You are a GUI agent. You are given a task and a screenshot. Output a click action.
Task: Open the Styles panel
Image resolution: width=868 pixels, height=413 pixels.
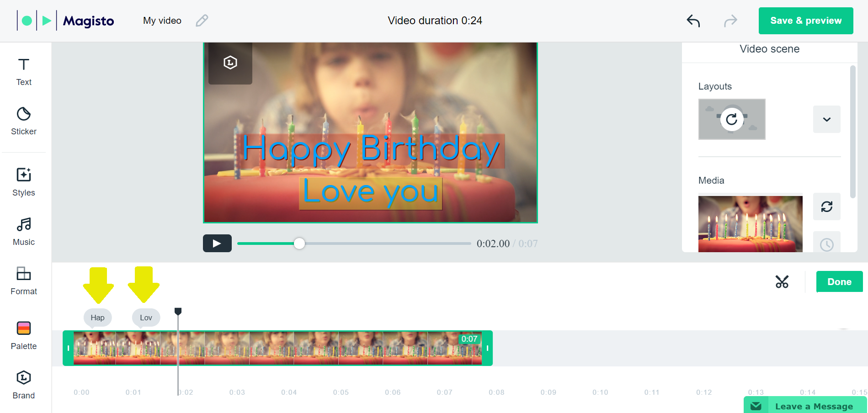point(24,182)
